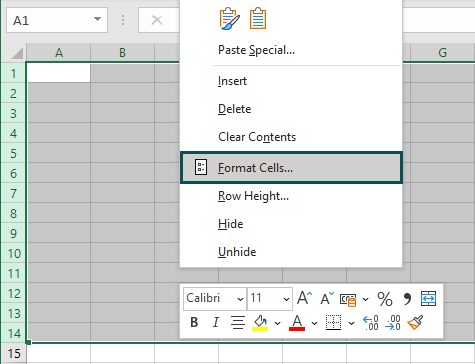The height and width of the screenshot is (364, 475).
Task: Apply Percent style
Action: click(x=385, y=299)
